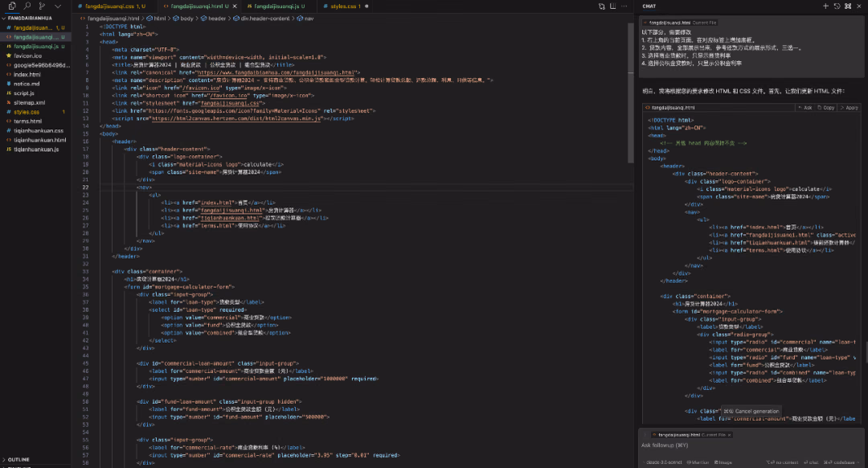This screenshot has height=468, width=868.
Task: Click Cancel generation button
Action: point(751,412)
